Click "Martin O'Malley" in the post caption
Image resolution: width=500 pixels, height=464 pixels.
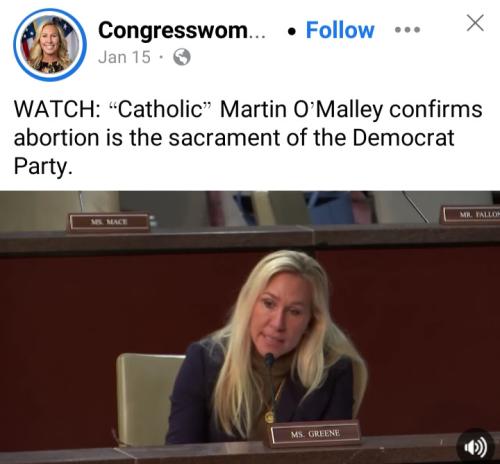[301, 109]
